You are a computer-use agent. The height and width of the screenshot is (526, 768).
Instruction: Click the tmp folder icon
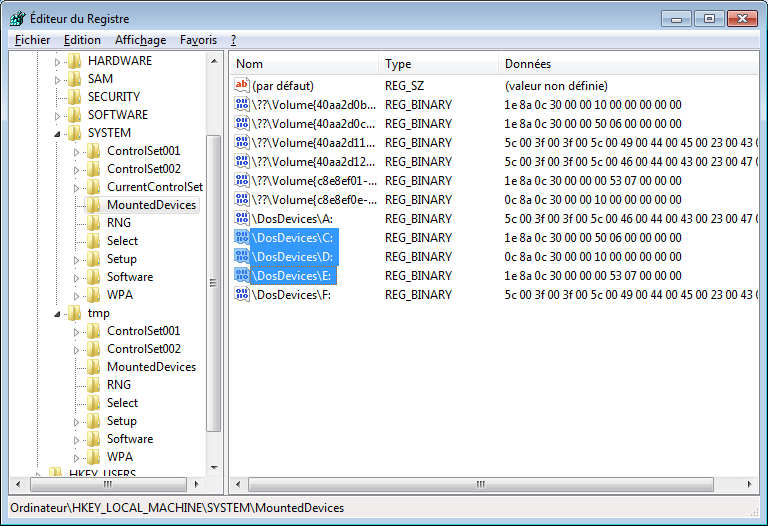pos(74,313)
